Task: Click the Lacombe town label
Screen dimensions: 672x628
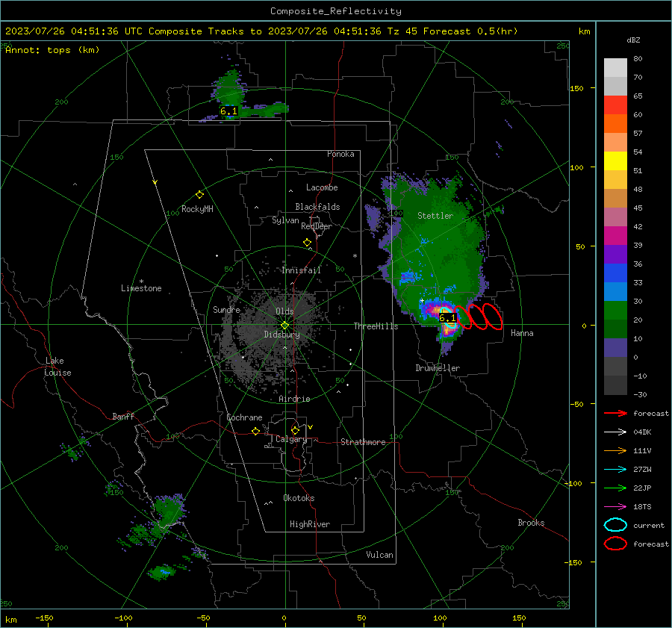Action: tap(322, 187)
